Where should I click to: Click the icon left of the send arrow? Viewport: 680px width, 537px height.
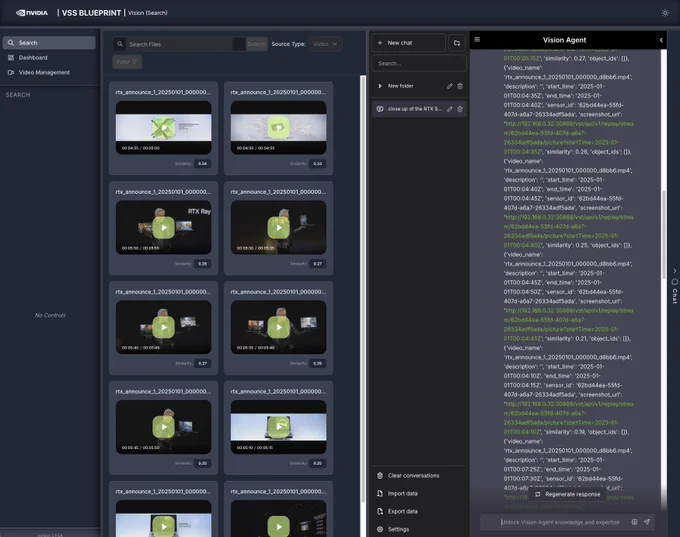(634, 522)
